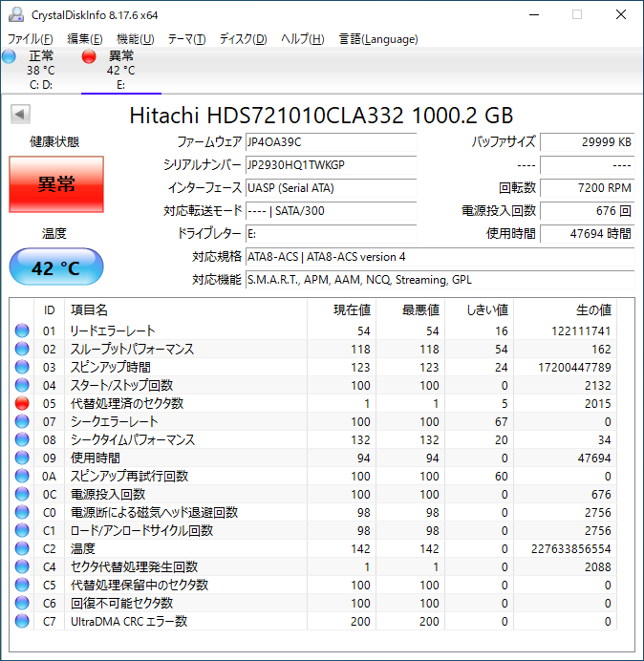Click the blue status orb on row C4
This screenshot has height=661, width=644.
click(22, 566)
